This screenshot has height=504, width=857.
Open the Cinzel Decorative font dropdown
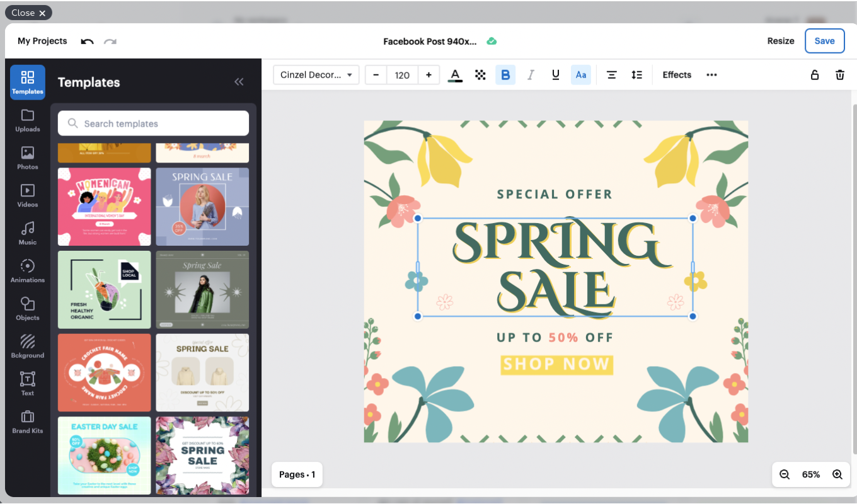[x=316, y=75]
